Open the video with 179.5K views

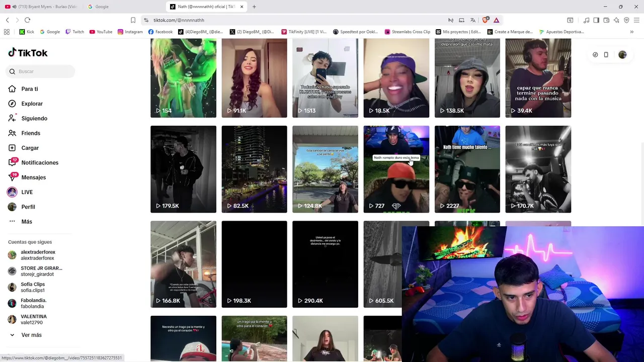click(183, 169)
